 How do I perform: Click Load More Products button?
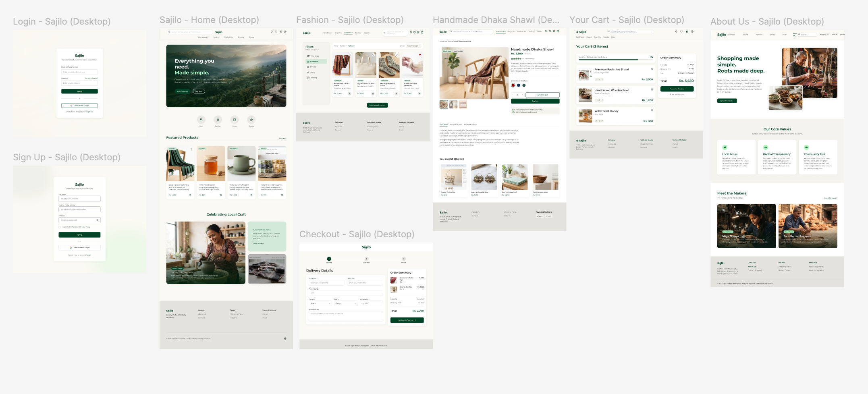pos(377,105)
